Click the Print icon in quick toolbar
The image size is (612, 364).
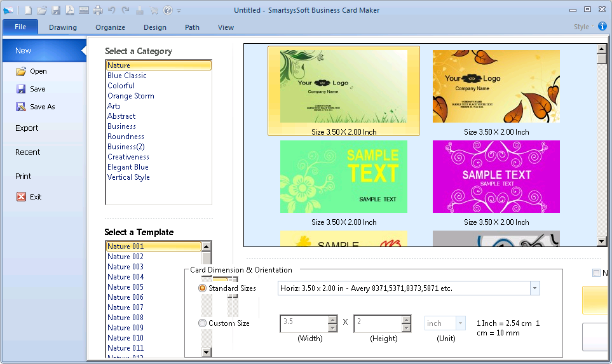click(x=97, y=10)
